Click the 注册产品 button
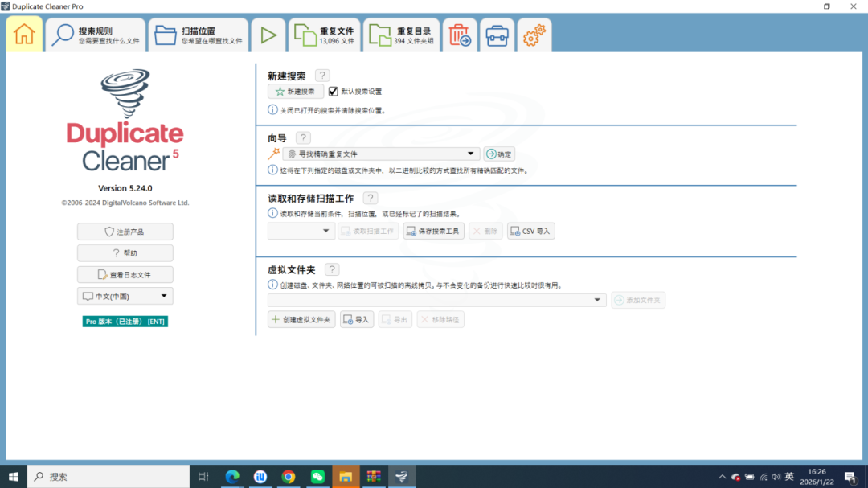This screenshot has height=488, width=868. 125,232
